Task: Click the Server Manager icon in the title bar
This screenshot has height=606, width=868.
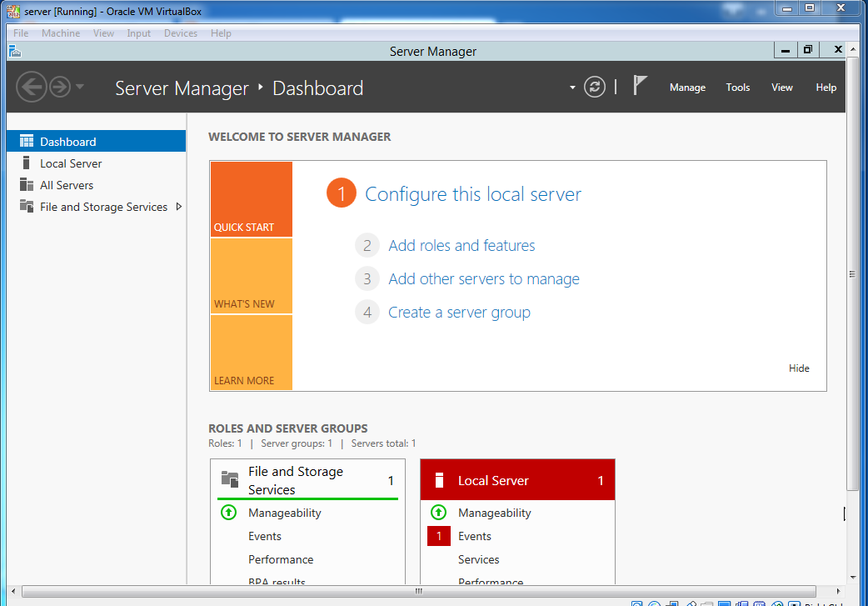Action: click(14, 50)
